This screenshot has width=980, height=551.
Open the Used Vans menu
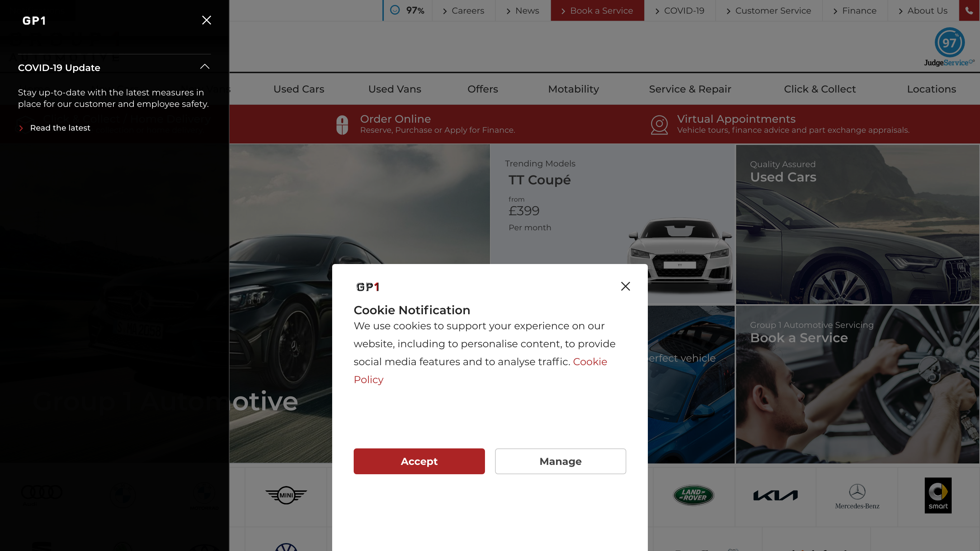395,89
